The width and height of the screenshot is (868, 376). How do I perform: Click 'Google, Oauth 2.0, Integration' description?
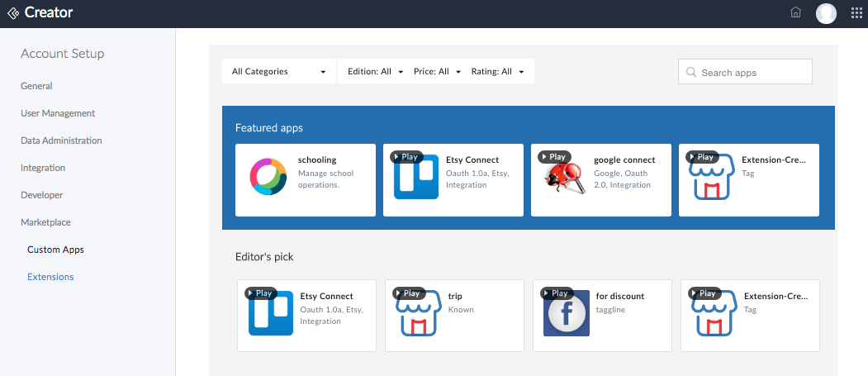point(620,178)
